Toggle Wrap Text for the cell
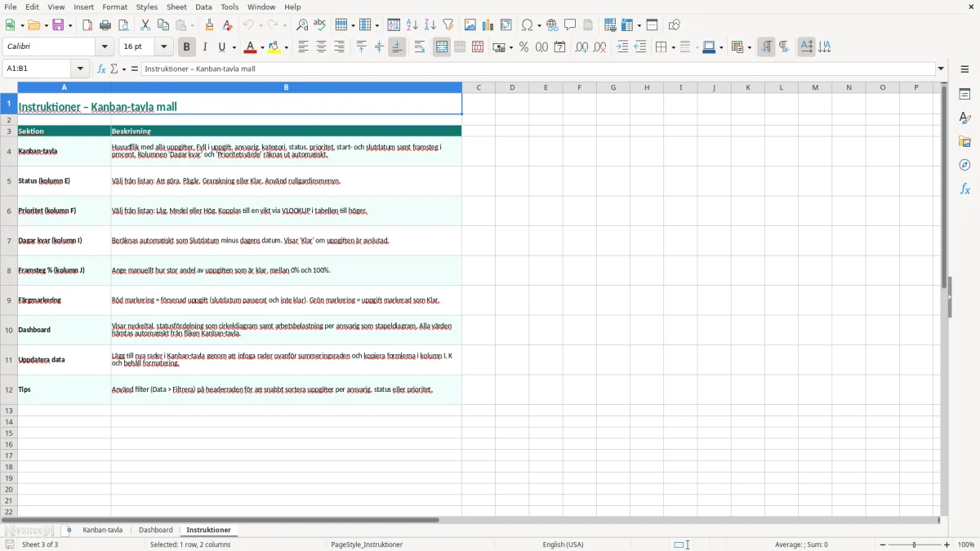This screenshot has width=980, height=551. coord(420,47)
